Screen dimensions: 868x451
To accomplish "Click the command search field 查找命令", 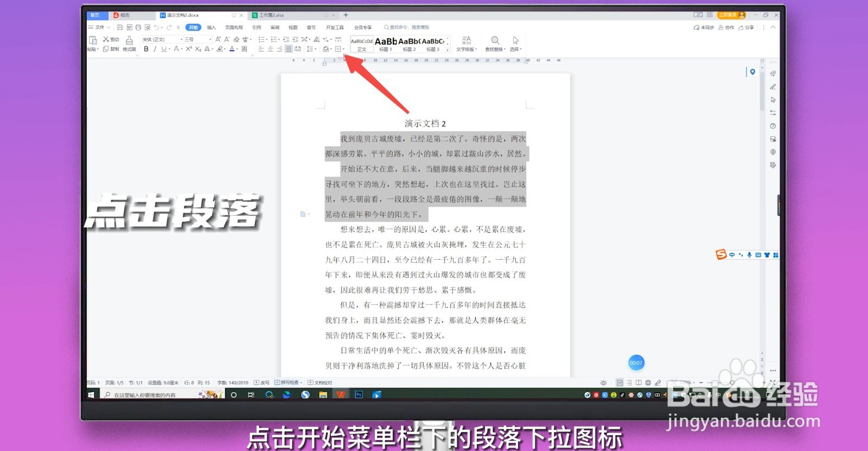I will tap(407, 27).
